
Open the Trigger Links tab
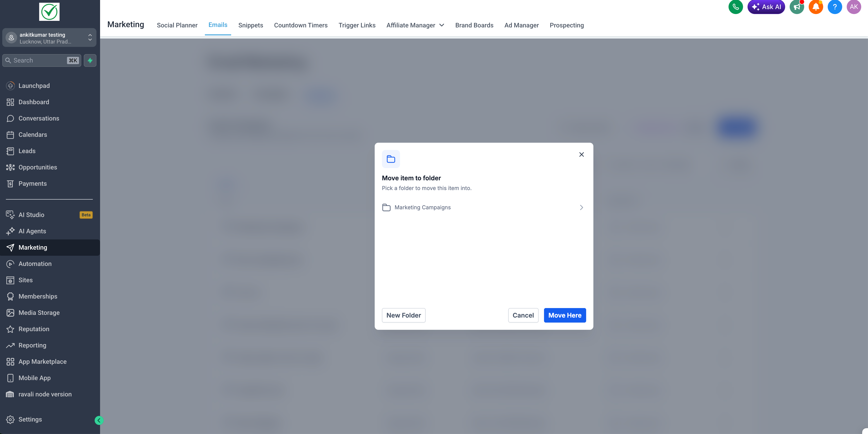point(357,25)
